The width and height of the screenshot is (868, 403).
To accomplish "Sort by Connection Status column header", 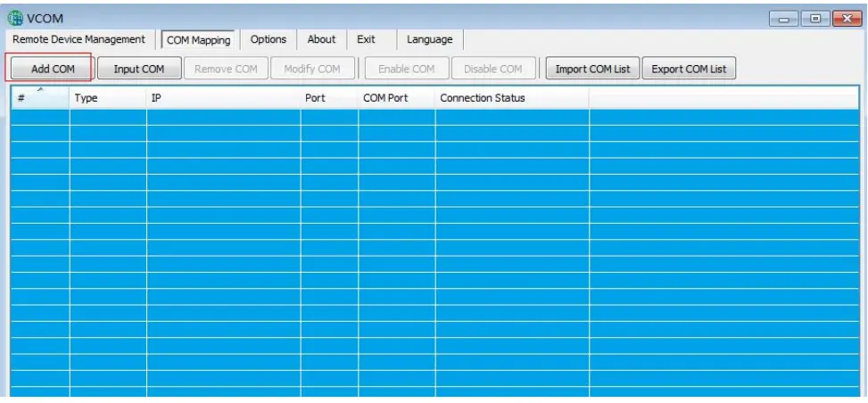I will point(512,98).
